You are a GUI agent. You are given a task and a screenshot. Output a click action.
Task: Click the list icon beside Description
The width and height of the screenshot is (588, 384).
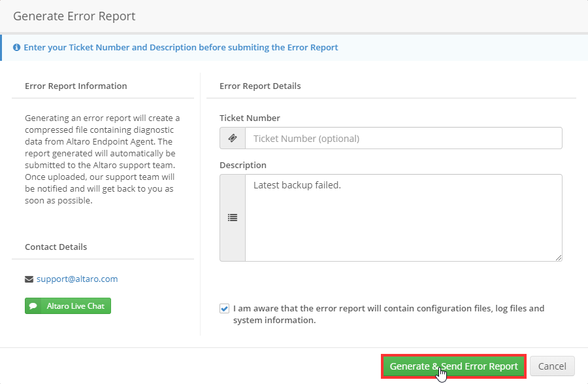[233, 218]
